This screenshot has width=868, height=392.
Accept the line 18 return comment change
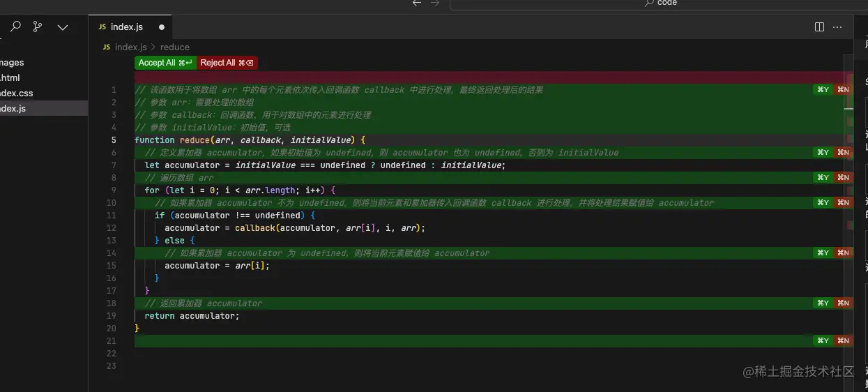tap(823, 303)
